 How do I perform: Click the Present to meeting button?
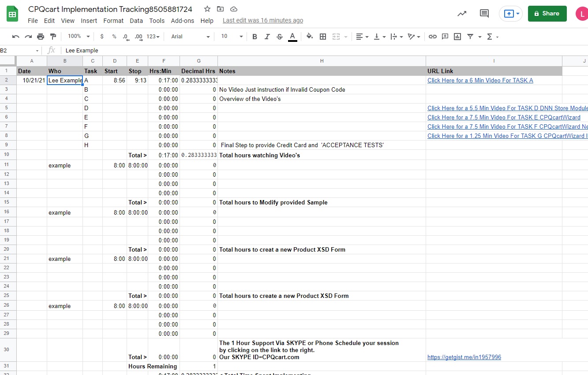[x=511, y=14]
